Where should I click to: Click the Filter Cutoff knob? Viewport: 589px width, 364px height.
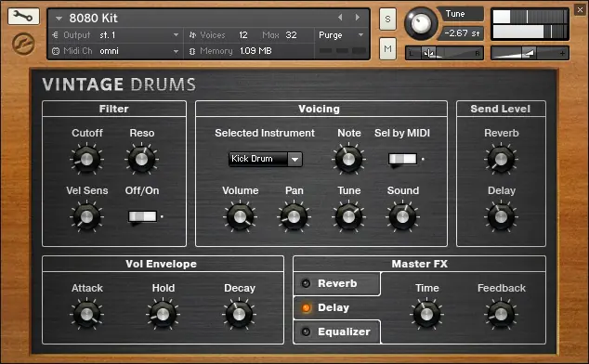point(86,160)
